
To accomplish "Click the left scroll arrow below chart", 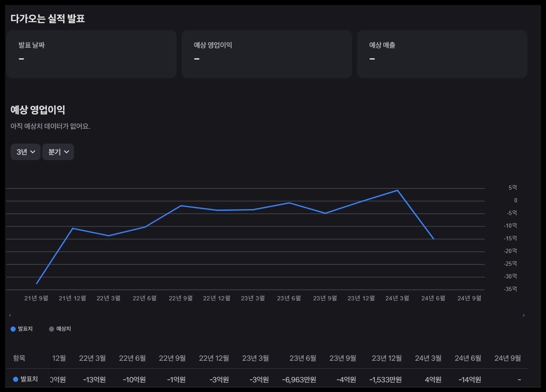I will click(10, 315).
